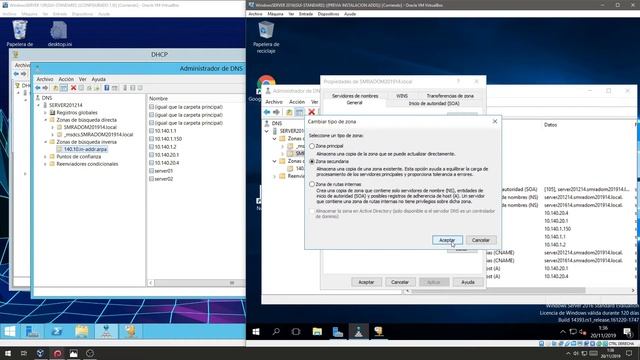Screen dimensions: 640x360
Task: Click DNS Manager icon in Server 2016 taskbar
Action: point(358,331)
